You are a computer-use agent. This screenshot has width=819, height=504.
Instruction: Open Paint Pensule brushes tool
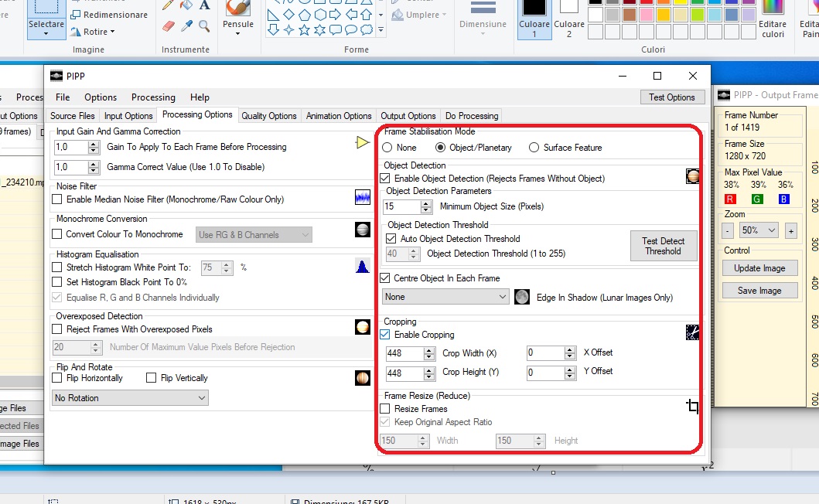(238, 19)
